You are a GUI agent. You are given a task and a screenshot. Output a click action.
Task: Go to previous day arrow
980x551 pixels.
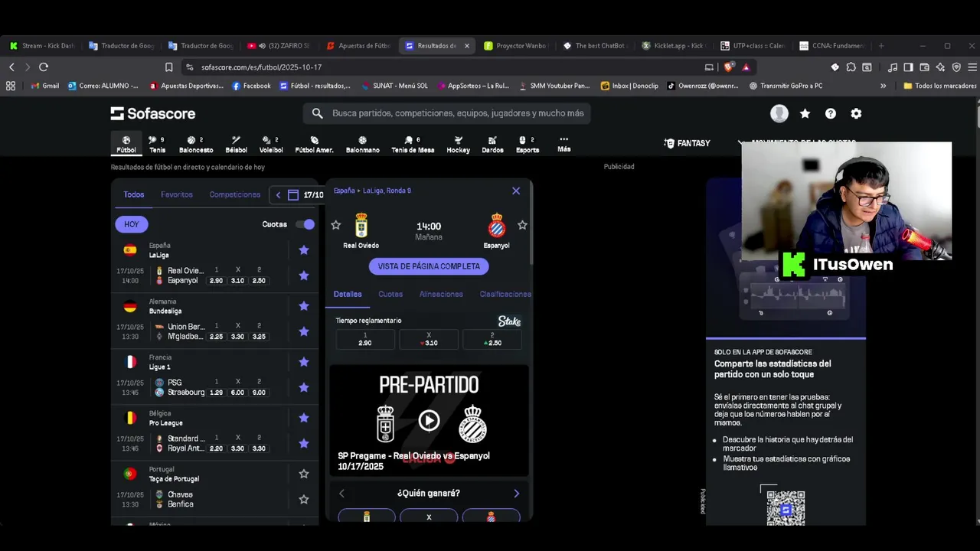pos(278,195)
